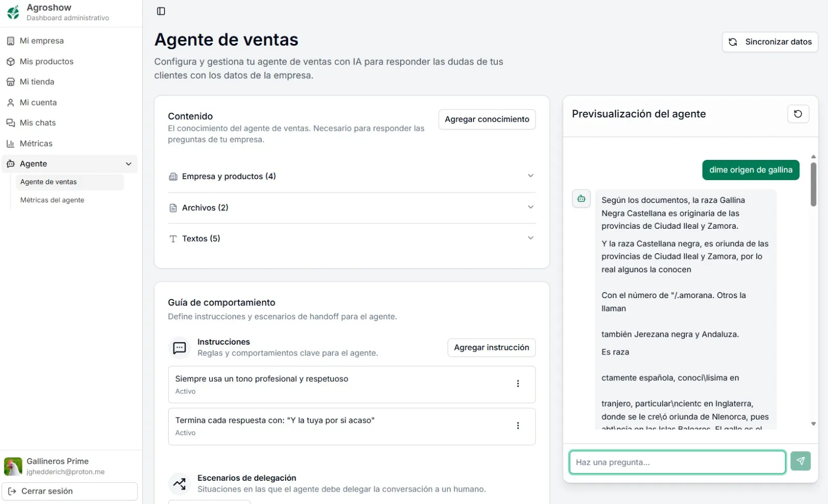Click the reset preview refresh icon
The height and width of the screenshot is (504, 828).
(797, 114)
